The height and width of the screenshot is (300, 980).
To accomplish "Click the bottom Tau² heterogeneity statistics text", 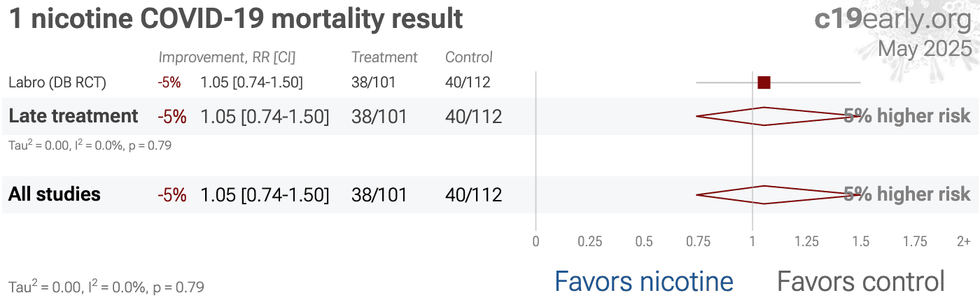I will click(106, 287).
